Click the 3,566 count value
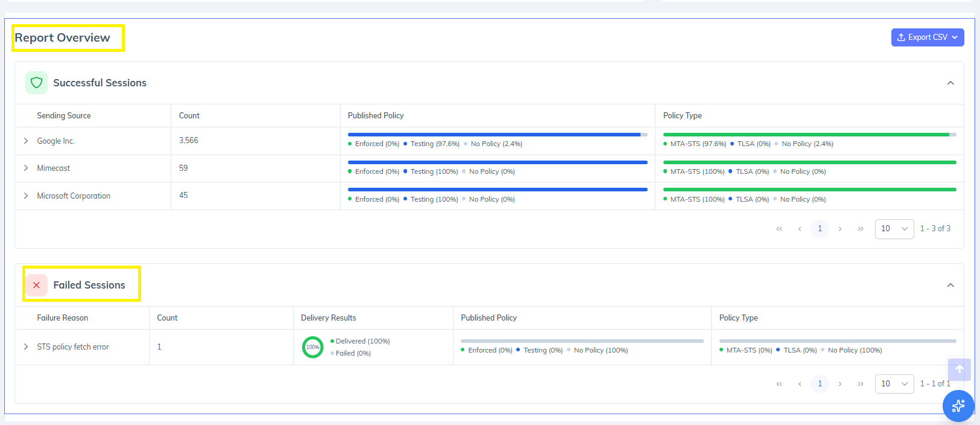Screen dimensions: 980x425 (189, 140)
